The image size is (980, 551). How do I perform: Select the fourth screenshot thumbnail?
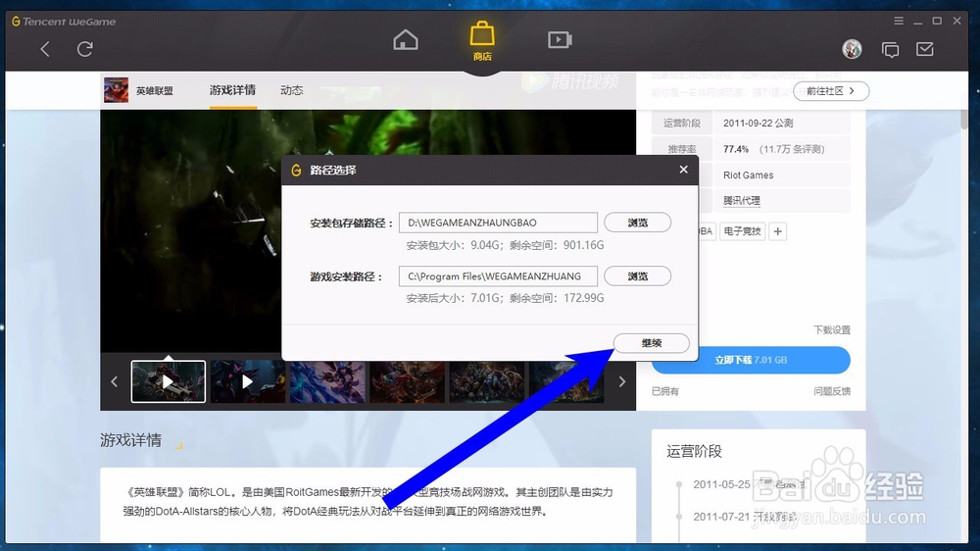coord(408,381)
